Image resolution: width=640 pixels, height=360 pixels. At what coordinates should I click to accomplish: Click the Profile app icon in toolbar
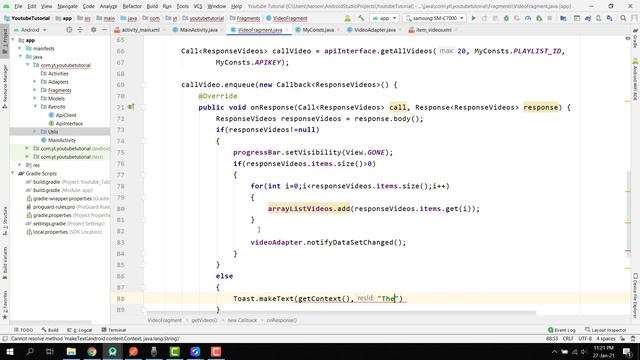528,18
